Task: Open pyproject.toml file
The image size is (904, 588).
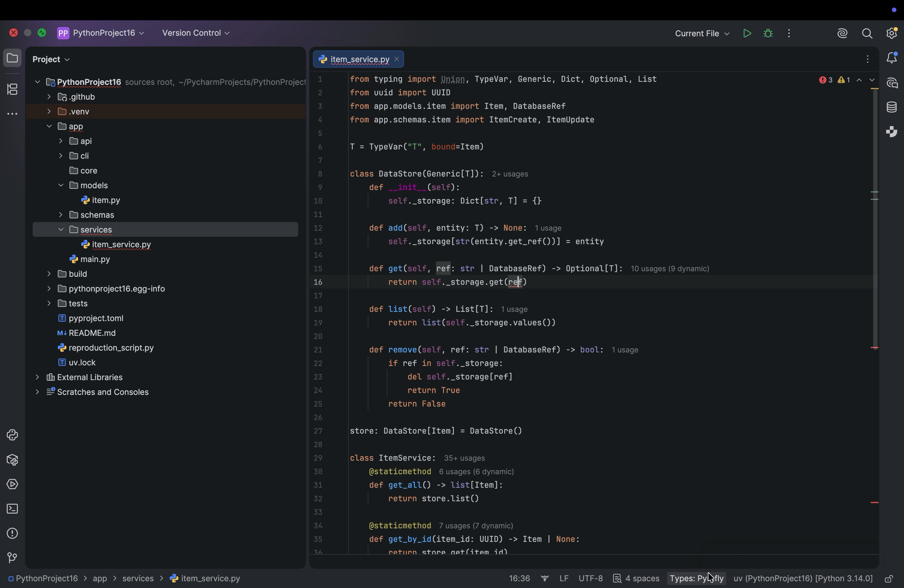Action: pyautogui.click(x=96, y=318)
